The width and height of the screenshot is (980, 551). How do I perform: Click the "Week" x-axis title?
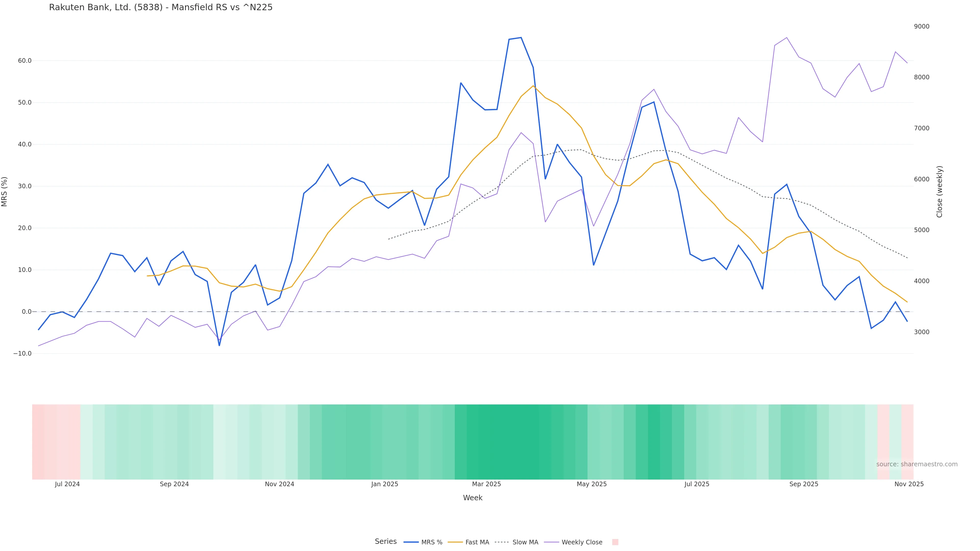click(472, 498)
